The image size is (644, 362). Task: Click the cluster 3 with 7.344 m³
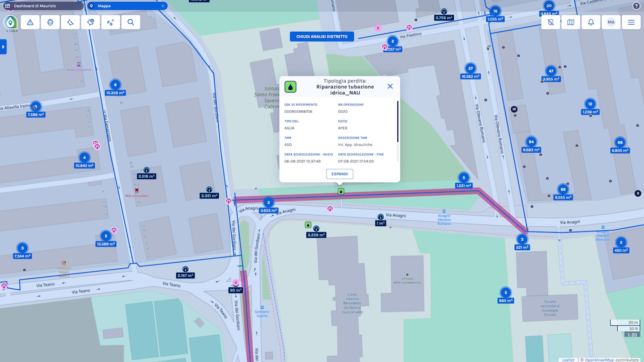click(x=22, y=248)
